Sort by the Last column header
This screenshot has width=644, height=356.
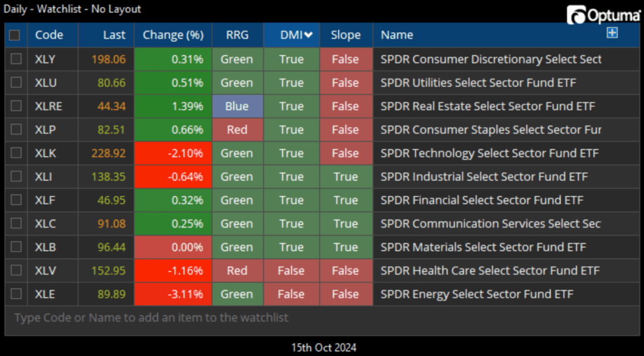click(x=107, y=35)
